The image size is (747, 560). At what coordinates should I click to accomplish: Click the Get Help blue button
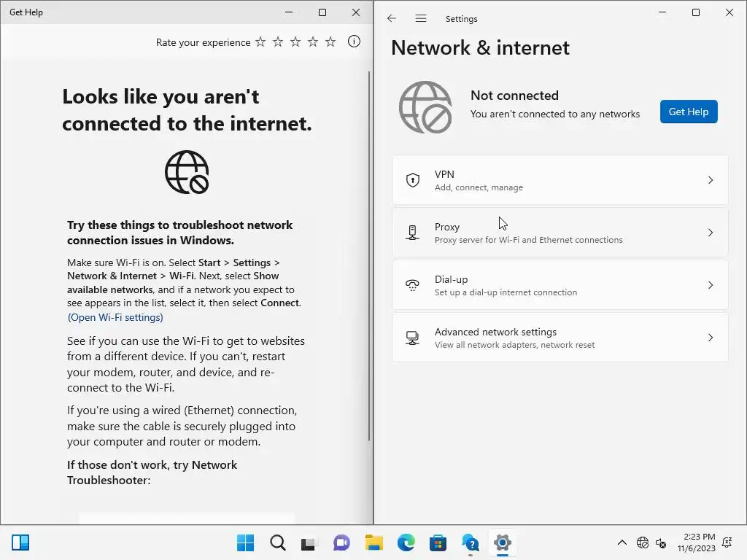pos(689,112)
